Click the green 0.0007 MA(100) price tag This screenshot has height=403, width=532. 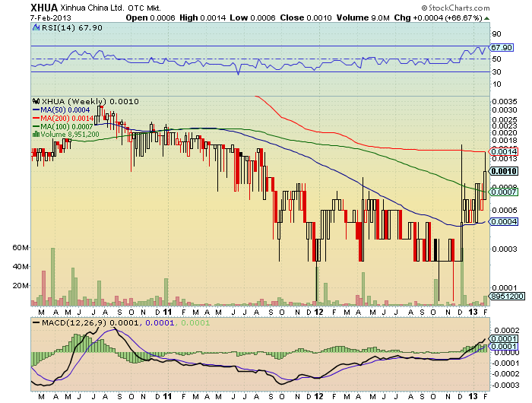pyautogui.click(x=504, y=192)
